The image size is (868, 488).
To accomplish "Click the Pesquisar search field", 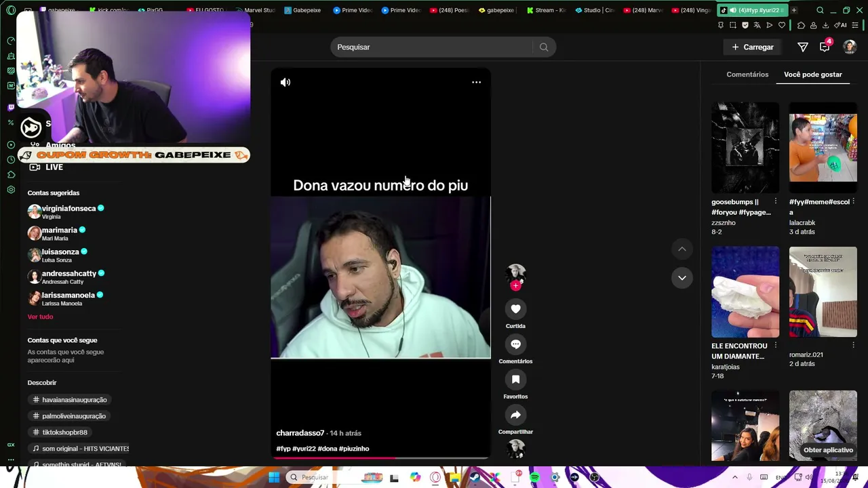I will [434, 47].
